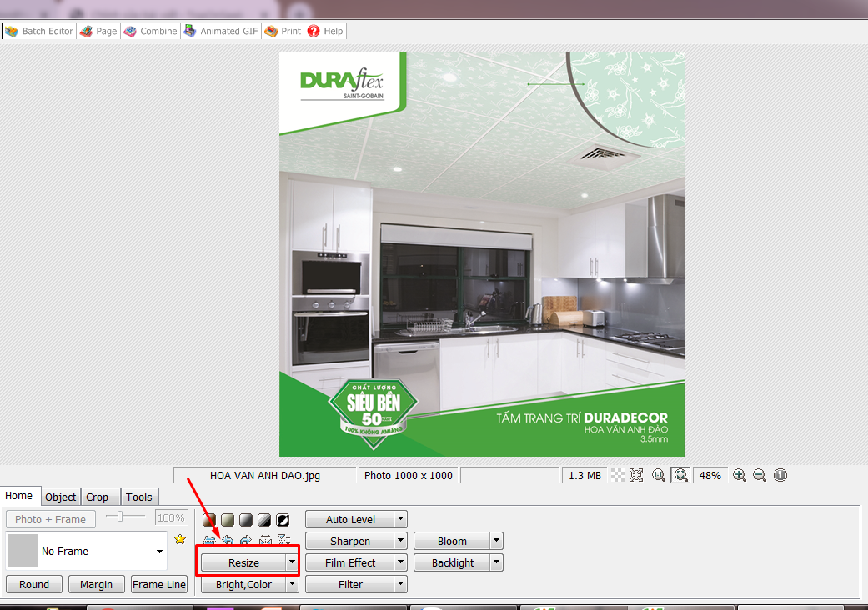Rotate the photo 90° counter-clockwise
868x610 pixels.
228,540
